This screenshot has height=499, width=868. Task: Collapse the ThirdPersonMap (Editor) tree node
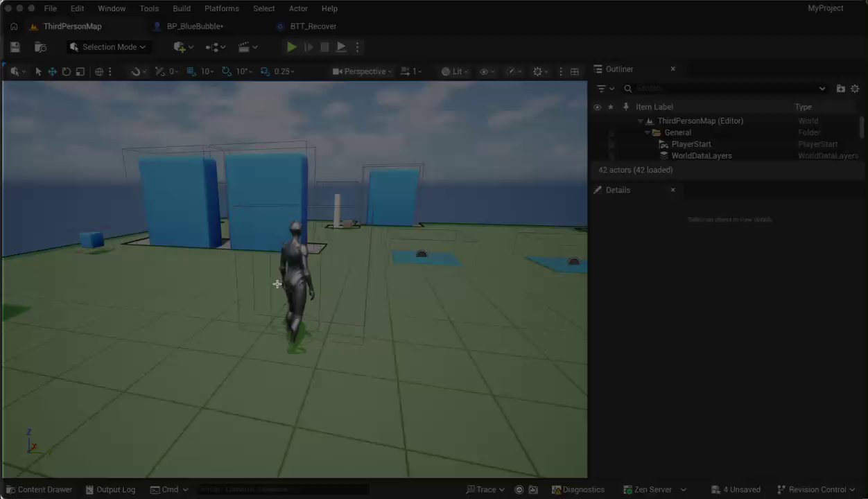pyautogui.click(x=640, y=121)
